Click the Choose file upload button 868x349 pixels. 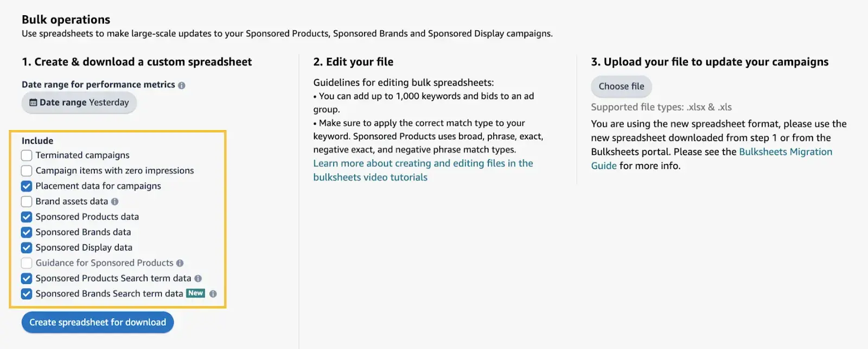(x=621, y=86)
